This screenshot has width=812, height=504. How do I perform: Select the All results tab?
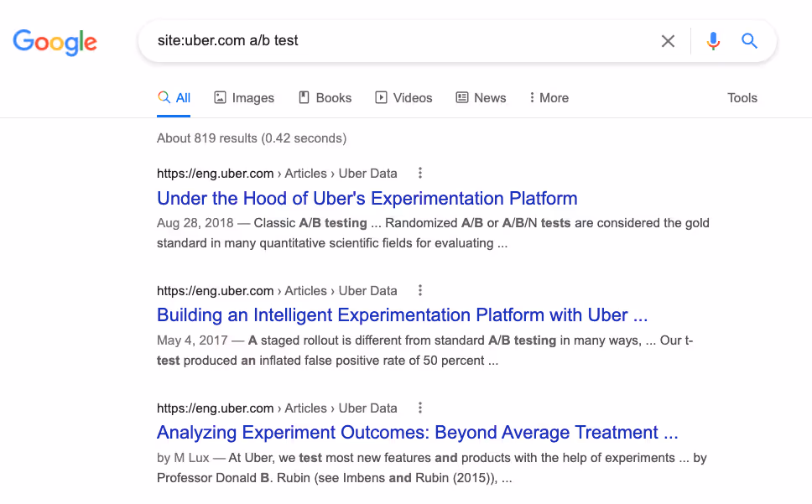(174, 98)
